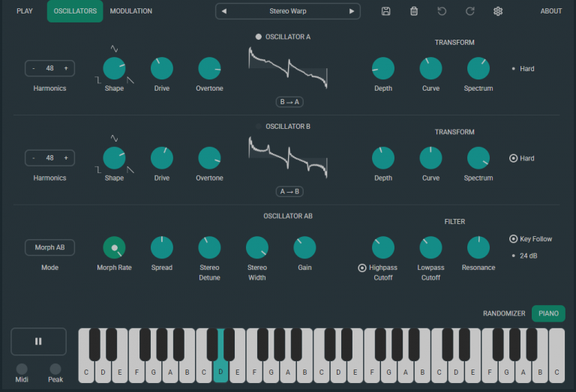The width and height of the screenshot is (576, 392).
Task: Click the redo arrow icon
Action: (x=470, y=11)
